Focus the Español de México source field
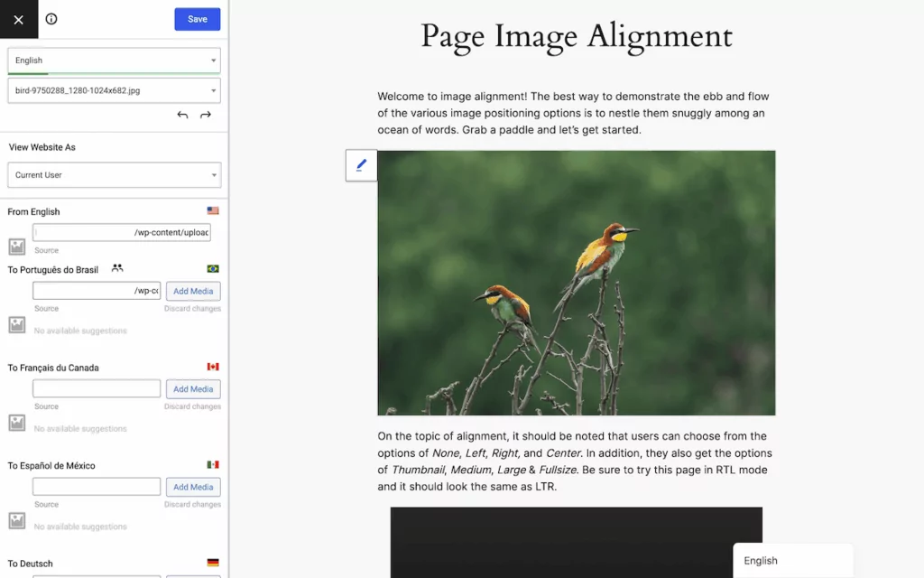The image size is (924, 578). tap(97, 487)
